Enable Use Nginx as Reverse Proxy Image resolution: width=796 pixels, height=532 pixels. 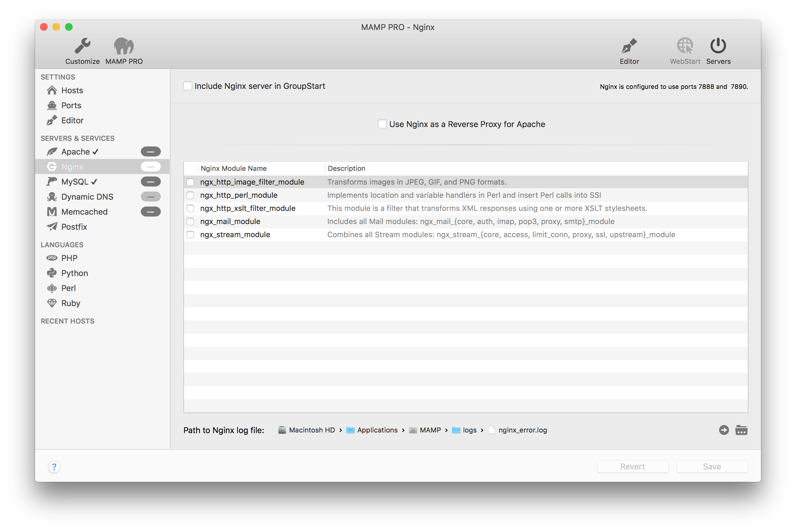point(382,124)
